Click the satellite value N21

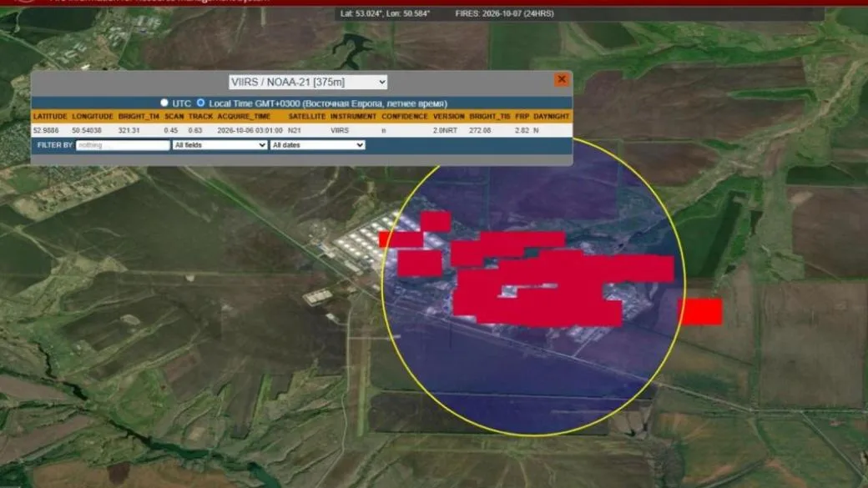tap(295, 131)
